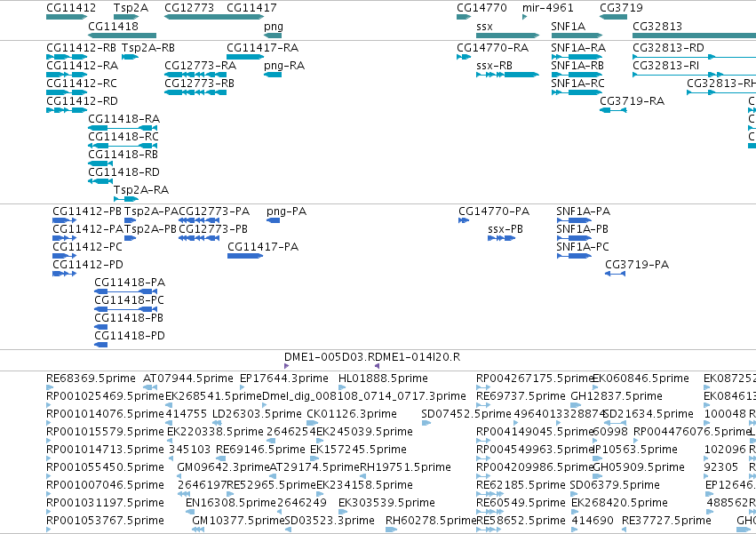Click transcript CG12773-RB
The height and width of the screenshot is (534, 756).
click(x=195, y=92)
